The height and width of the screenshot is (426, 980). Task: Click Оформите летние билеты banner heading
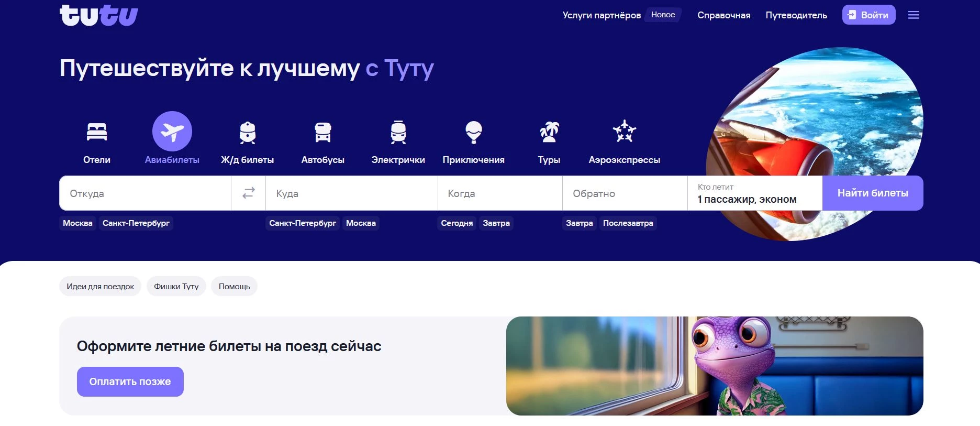tap(229, 346)
